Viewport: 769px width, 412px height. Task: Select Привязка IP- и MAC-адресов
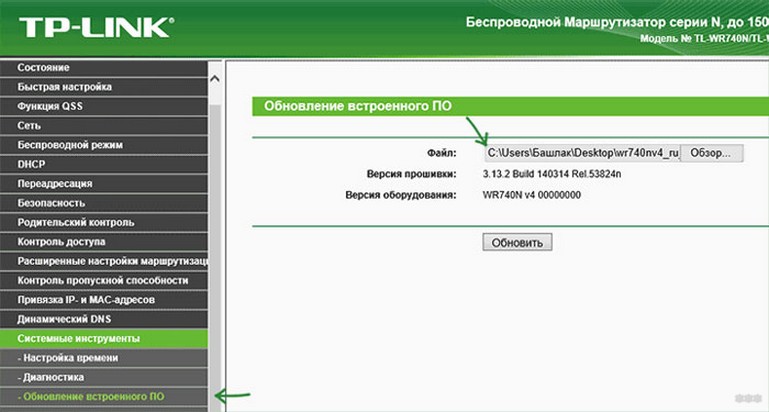pyautogui.click(x=103, y=300)
